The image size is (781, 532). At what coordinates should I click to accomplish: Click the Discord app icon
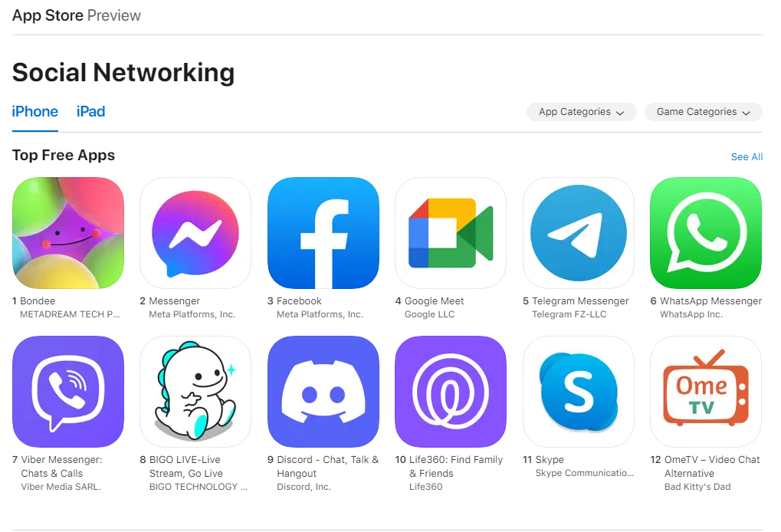tap(323, 392)
